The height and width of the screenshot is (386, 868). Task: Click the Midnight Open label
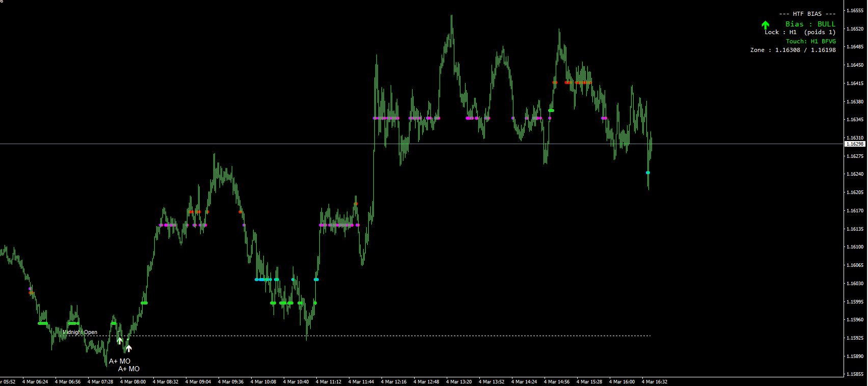[80, 333]
